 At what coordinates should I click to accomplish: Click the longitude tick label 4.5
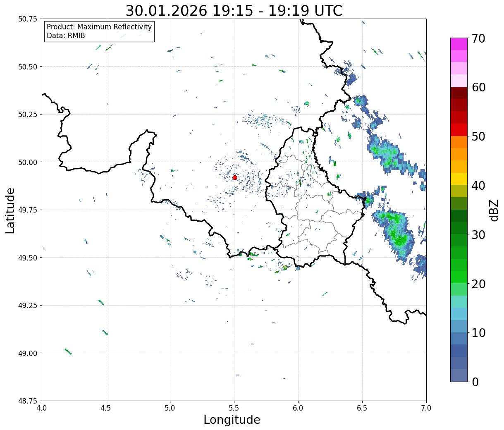click(106, 408)
